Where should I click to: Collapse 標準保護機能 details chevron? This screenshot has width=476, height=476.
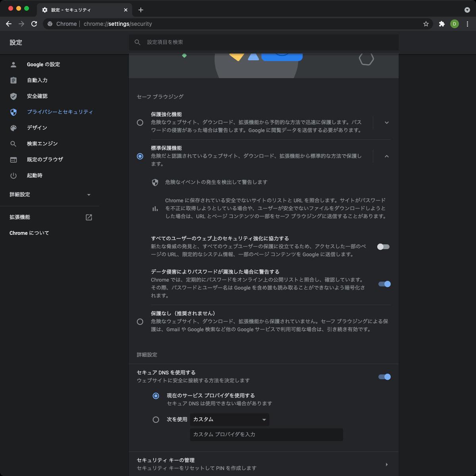pyautogui.click(x=387, y=156)
